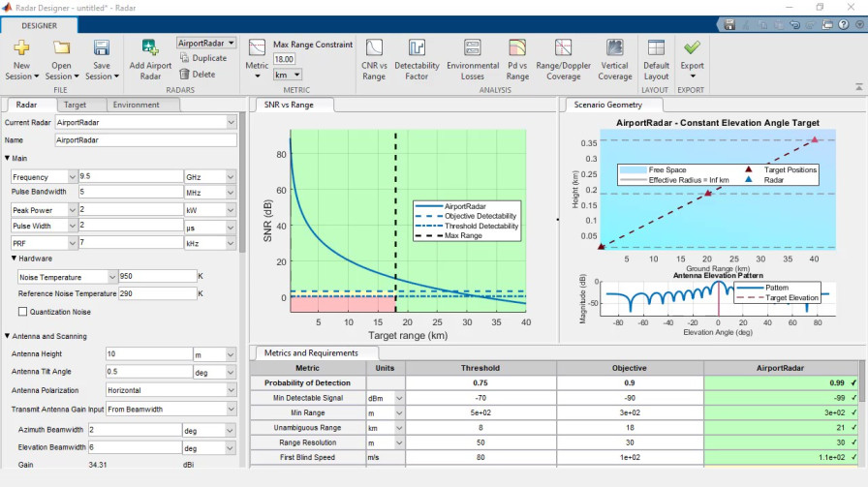Collapse the Main section
The height and width of the screenshot is (487, 868).
click(8, 158)
